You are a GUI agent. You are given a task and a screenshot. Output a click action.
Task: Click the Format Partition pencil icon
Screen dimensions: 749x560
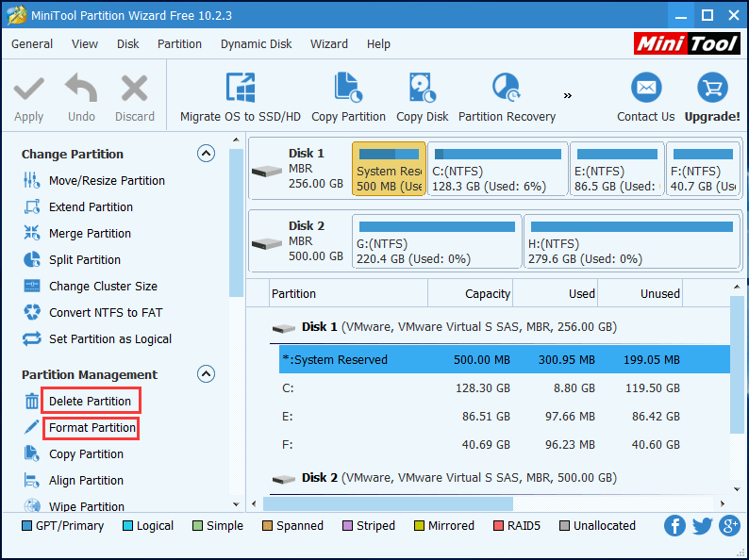[x=31, y=427]
